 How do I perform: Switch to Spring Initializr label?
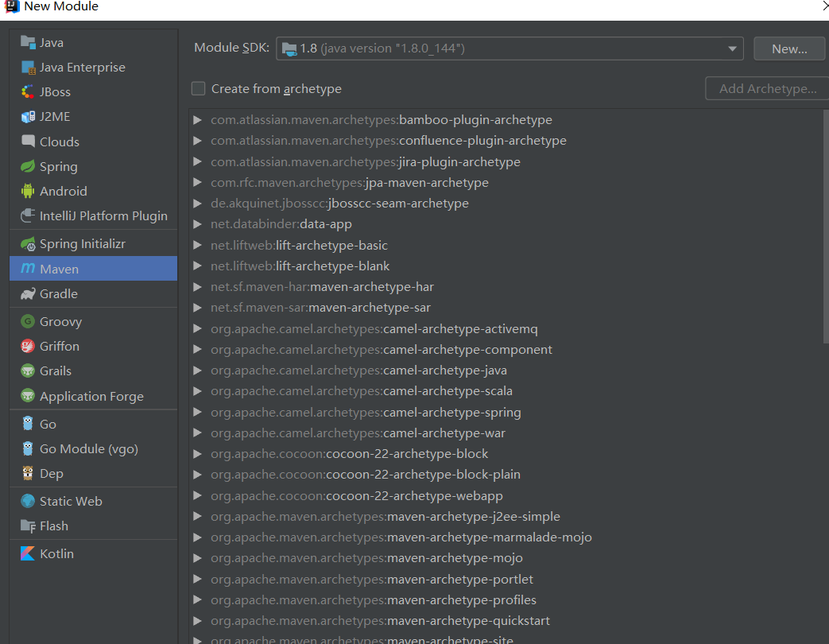(83, 244)
